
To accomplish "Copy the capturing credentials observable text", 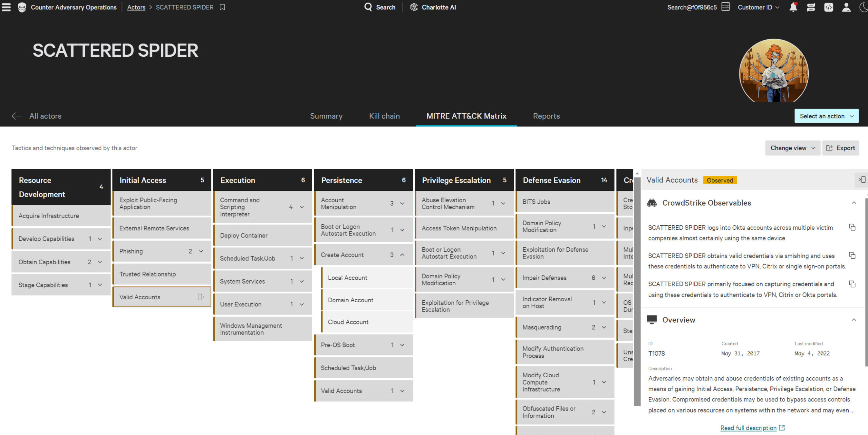I will point(852,284).
